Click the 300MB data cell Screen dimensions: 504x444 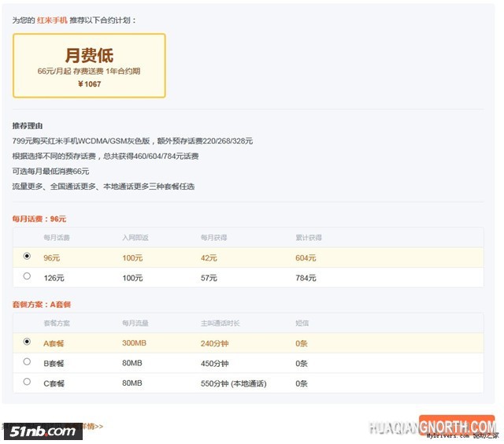(x=135, y=343)
